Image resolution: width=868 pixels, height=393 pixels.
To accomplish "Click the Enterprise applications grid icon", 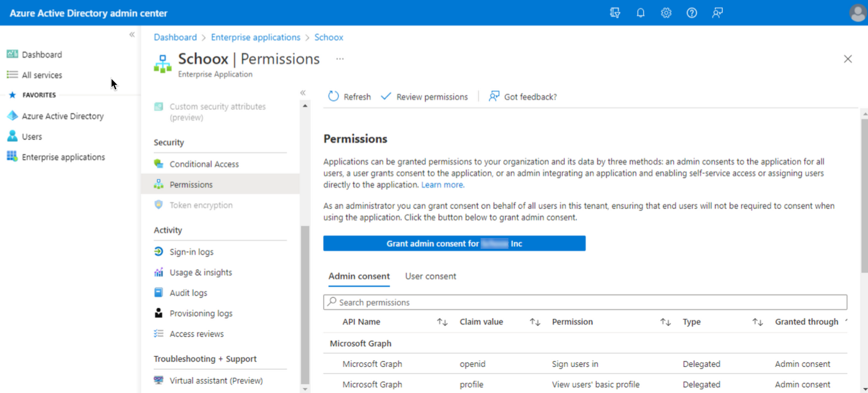I will coord(12,157).
